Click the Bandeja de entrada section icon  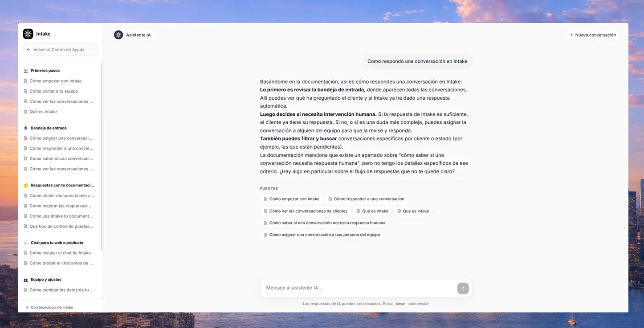(26, 128)
